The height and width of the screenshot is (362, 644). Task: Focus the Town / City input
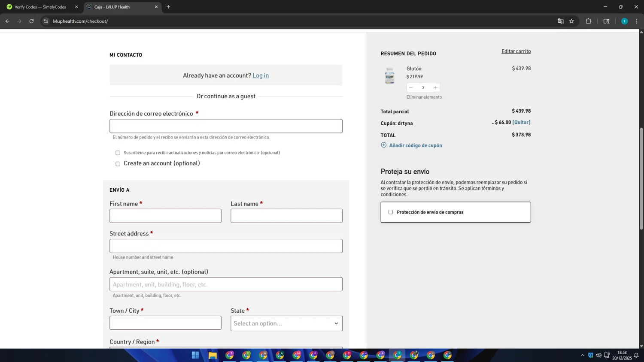pyautogui.click(x=165, y=323)
